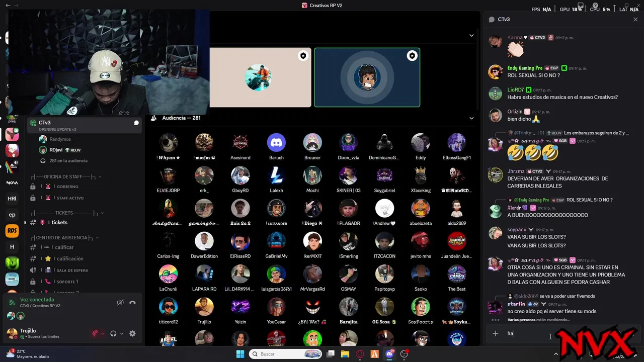Click moderator badge on blue speaker tile
The height and width of the screenshot is (362, 644).
point(412,56)
